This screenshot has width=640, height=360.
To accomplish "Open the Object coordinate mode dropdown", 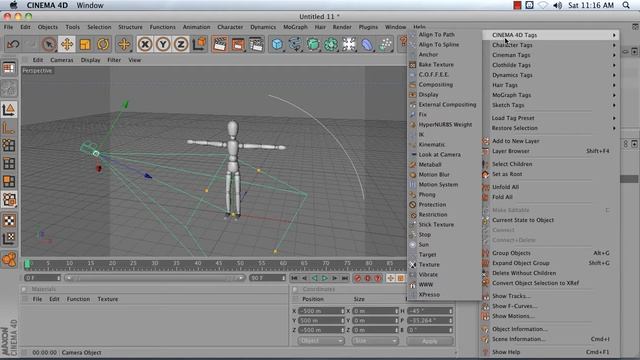I will (320, 341).
